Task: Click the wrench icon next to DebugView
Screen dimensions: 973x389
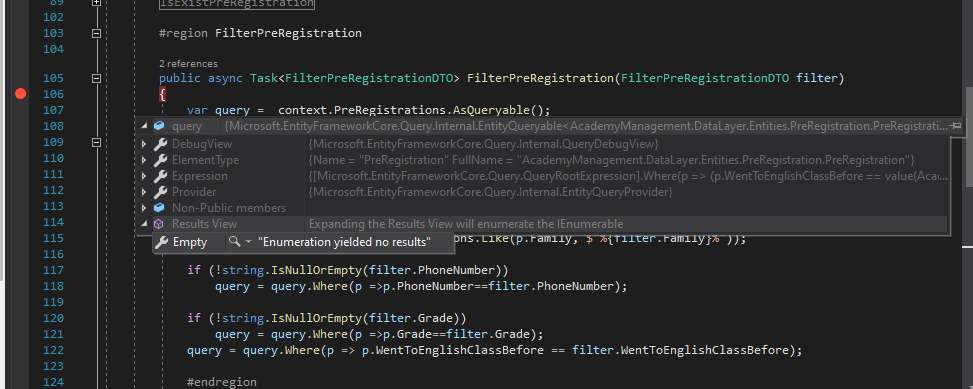Action: tap(159, 144)
